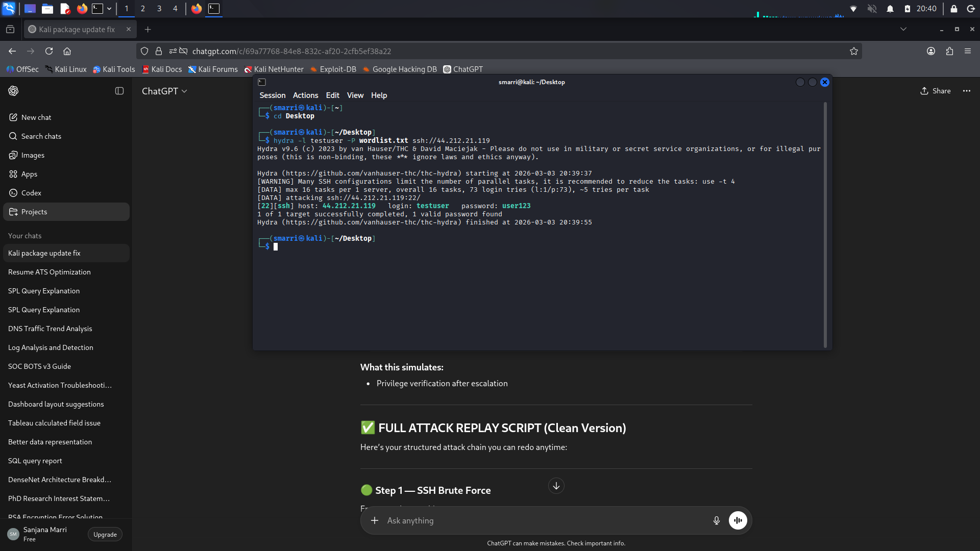The image size is (980, 551).
Task: Start a New chat in ChatGPT
Action: click(x=36, y=117)
